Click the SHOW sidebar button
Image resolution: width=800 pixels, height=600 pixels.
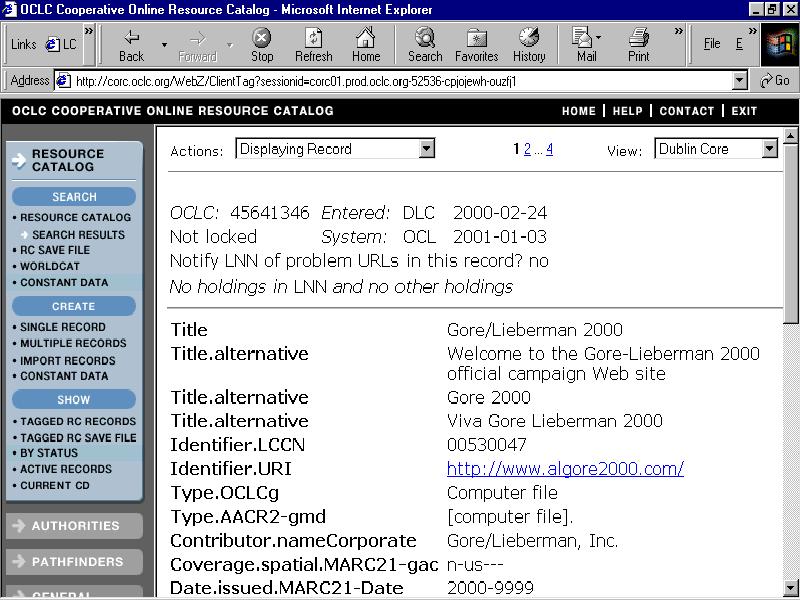pyautogui.click(x=74, y=399)
